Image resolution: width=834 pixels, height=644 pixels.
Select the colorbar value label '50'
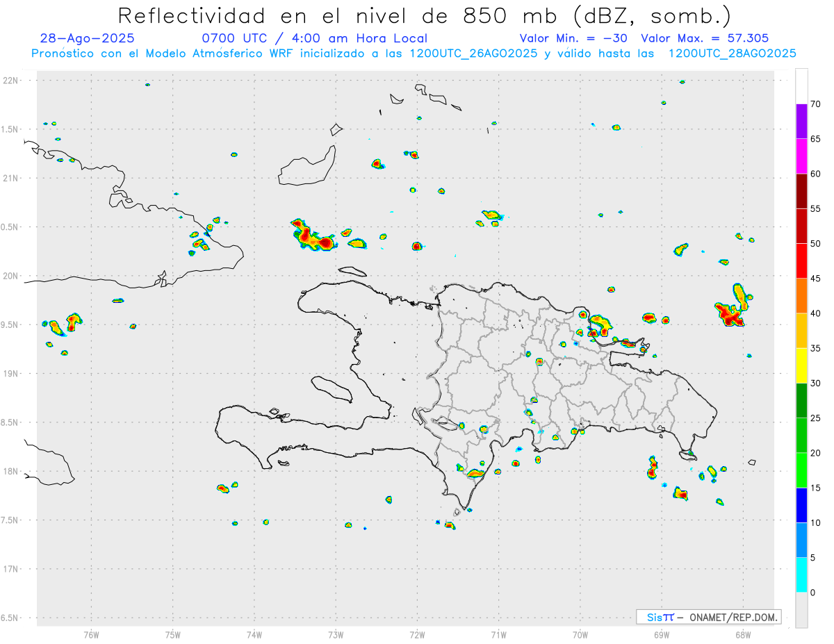815,244
